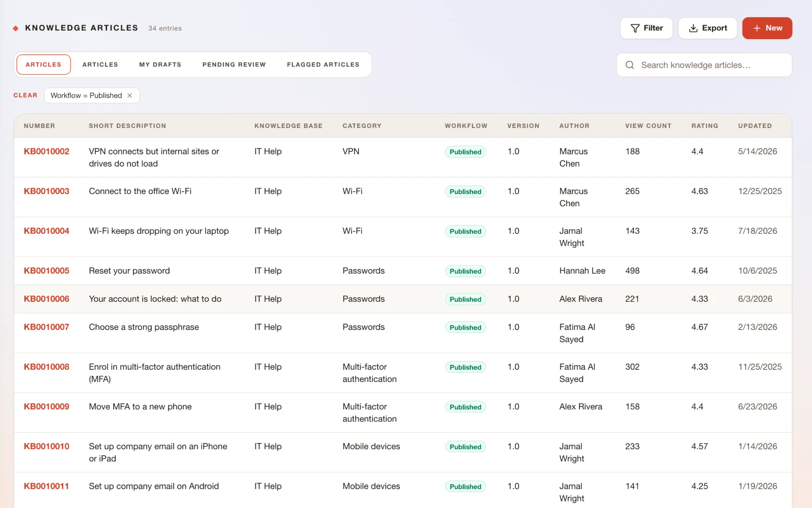
Task: Click 'Mobile devices' category for KB0010010
Action: click(371, 446)
